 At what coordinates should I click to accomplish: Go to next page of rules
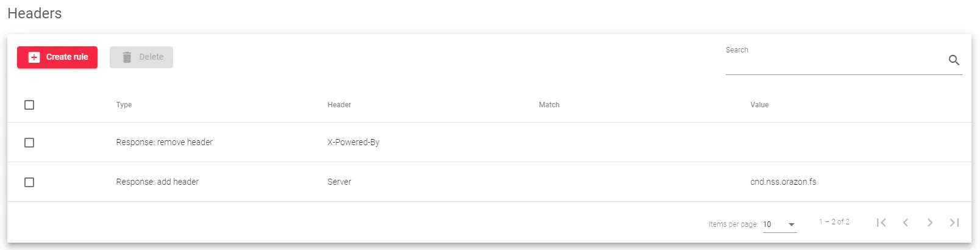(930, 223)
